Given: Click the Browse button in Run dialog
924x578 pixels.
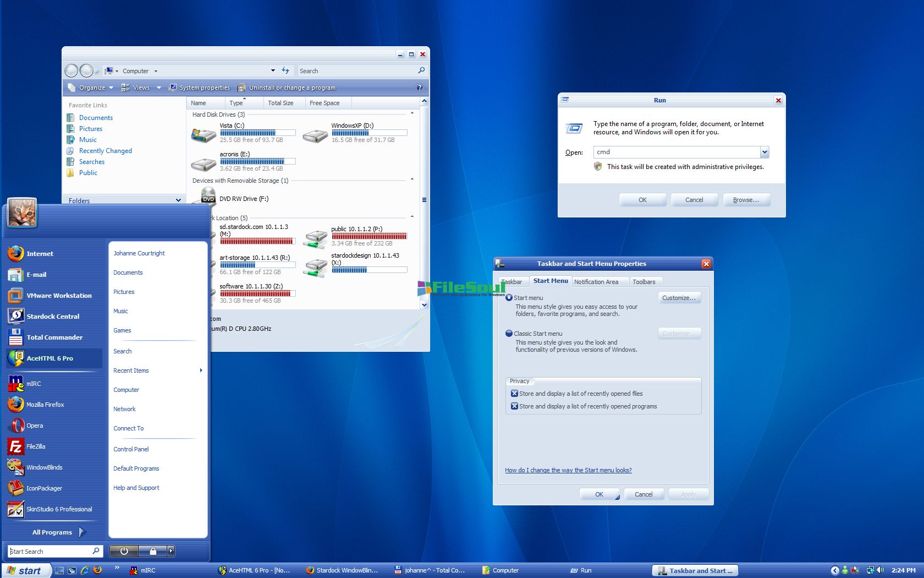Looking at the screenshot, I should coord(746,200).
